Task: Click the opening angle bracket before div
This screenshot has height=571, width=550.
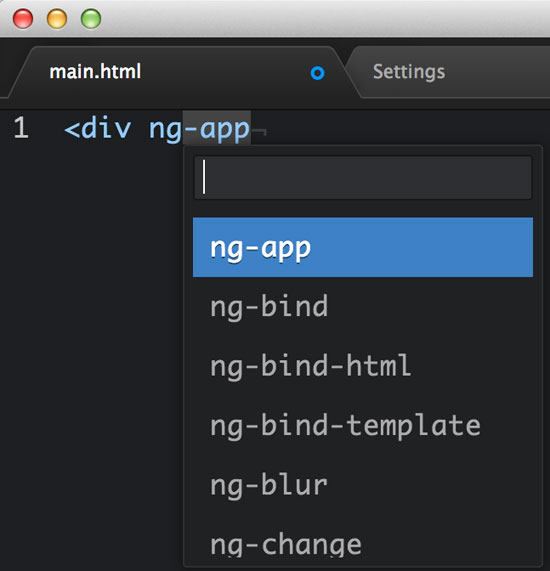Action: pos(72,129)
